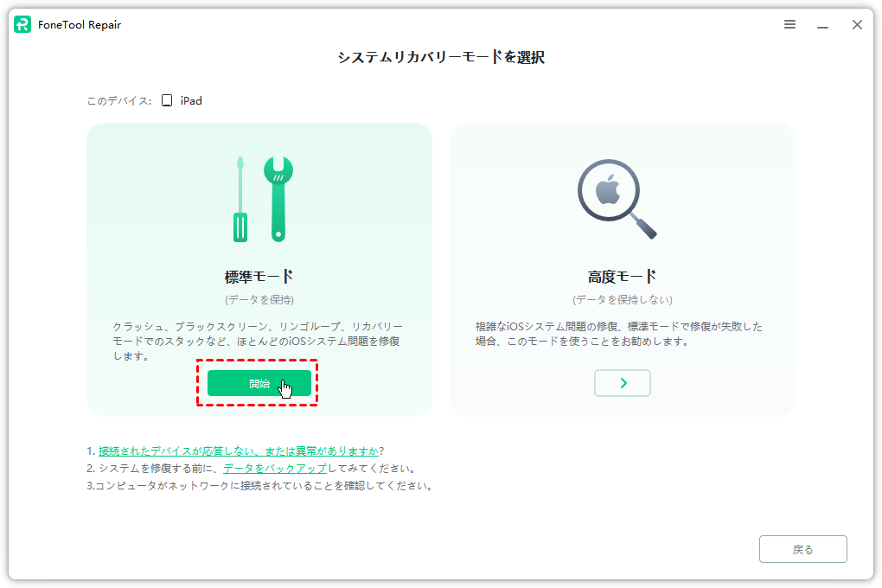
Task: Close the FoneTool Repair window
Action: coord(857,24)
